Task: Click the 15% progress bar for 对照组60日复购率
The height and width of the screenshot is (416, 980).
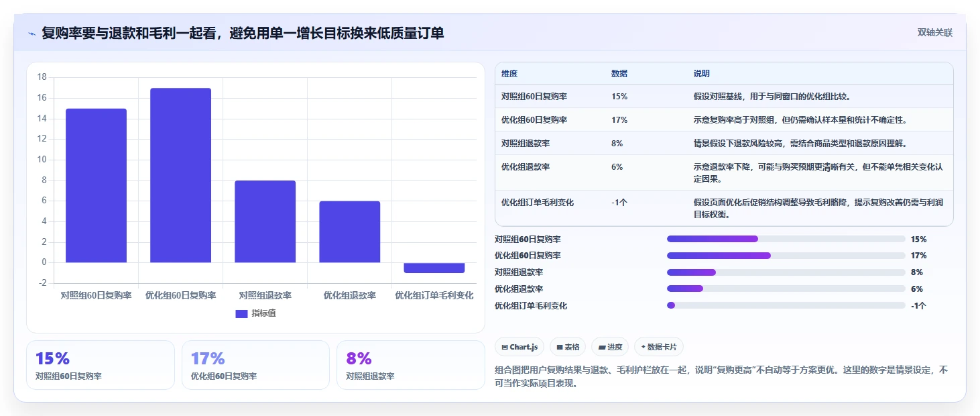Action: tap(786, 239)
